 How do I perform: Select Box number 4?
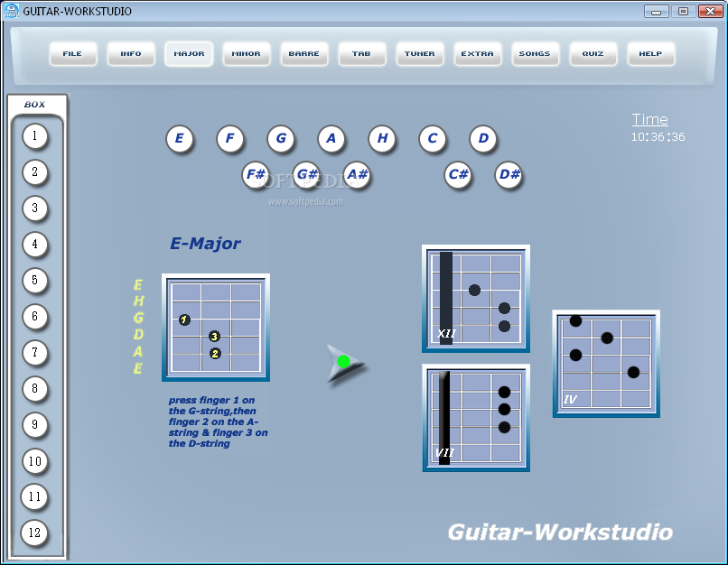(35, 245)
